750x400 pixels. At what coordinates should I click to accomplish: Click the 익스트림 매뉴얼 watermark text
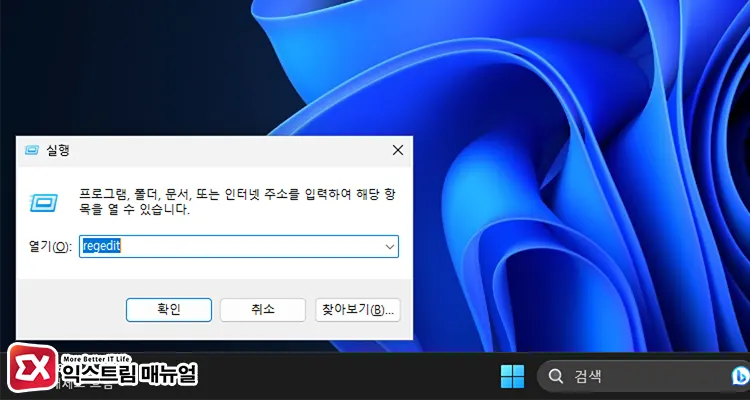coord(130,375)
